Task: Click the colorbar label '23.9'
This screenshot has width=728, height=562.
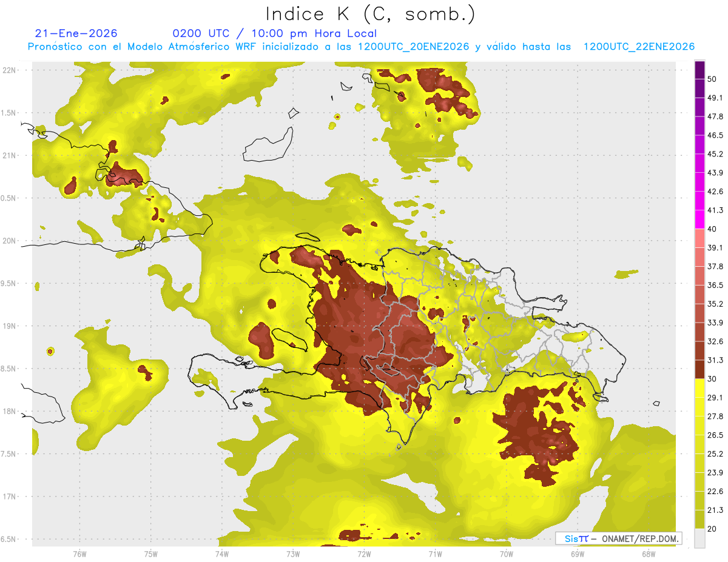Action: 715,473
